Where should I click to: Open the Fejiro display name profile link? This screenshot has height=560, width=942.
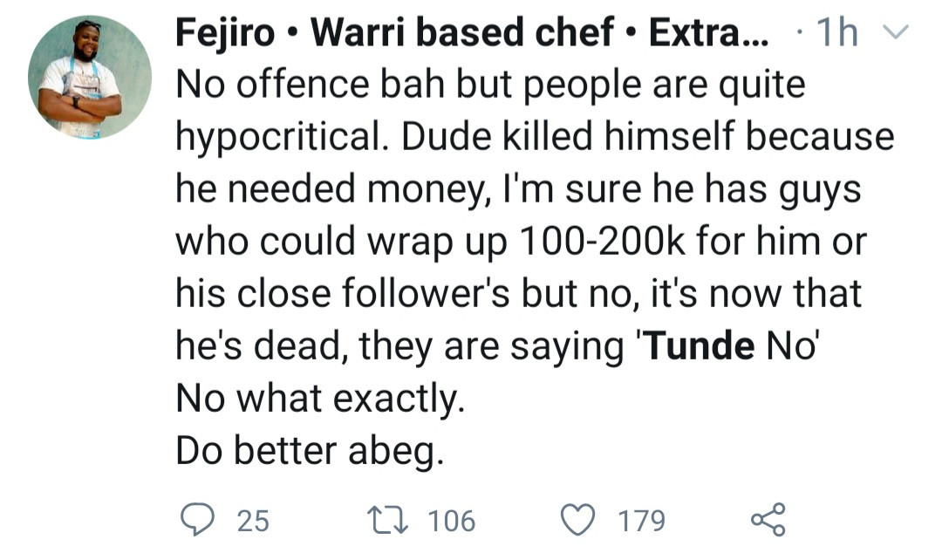(229, 34)
